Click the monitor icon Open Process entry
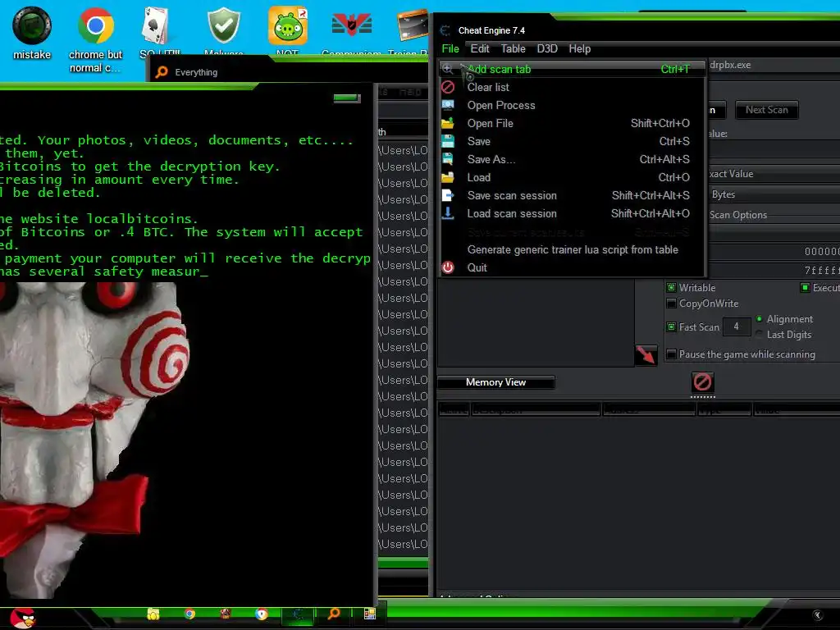Image resolution: width=840 pixels, height=630 pixels. 572,106
